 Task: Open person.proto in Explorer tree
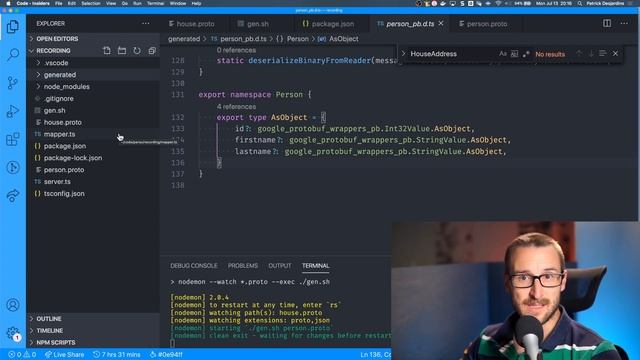[93, 169]
